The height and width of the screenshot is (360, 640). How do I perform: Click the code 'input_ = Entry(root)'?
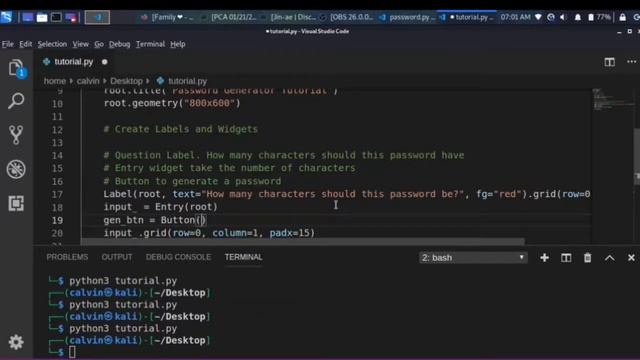(160, 207)
